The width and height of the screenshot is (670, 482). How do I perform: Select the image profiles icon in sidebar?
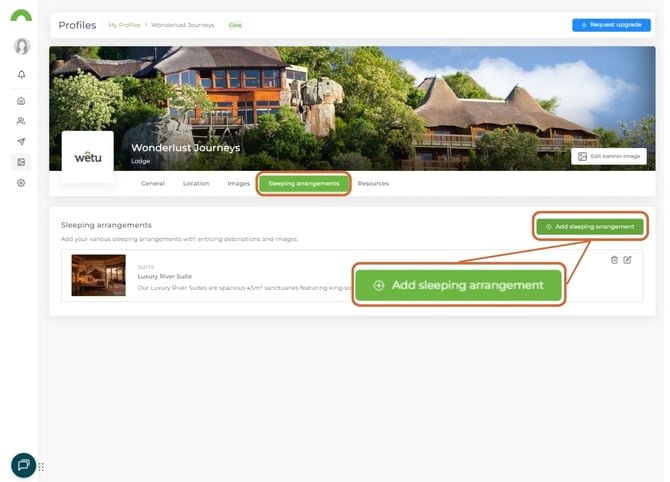[x=21, y=162]
